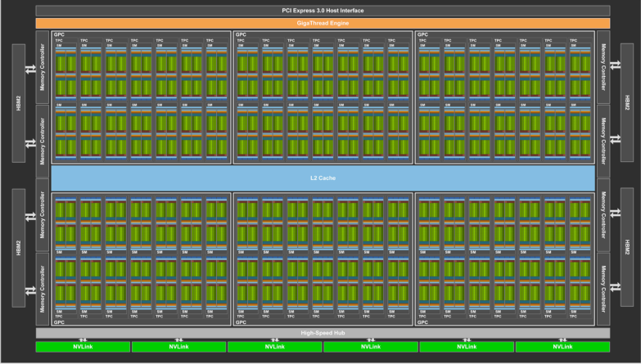Click the bottom double-arrow icon beside lower-right HBM2
Viewport: 641px width, 364px height.
coord(614,288)
